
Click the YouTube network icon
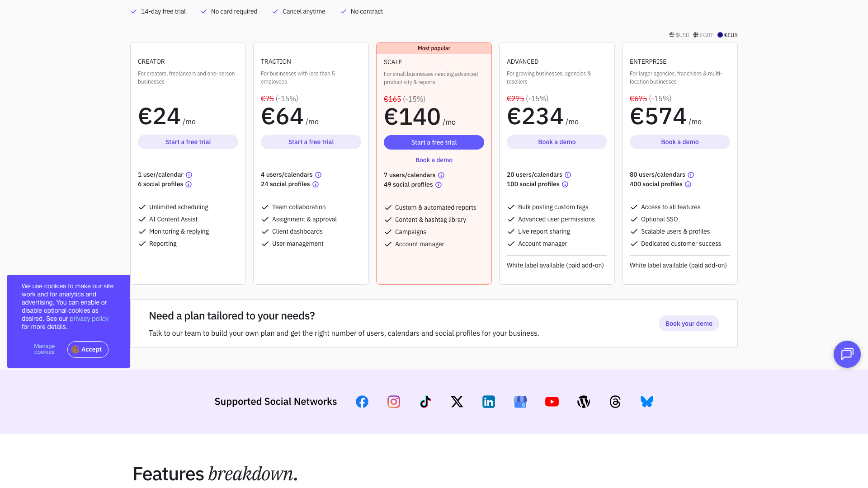[552, 402]
